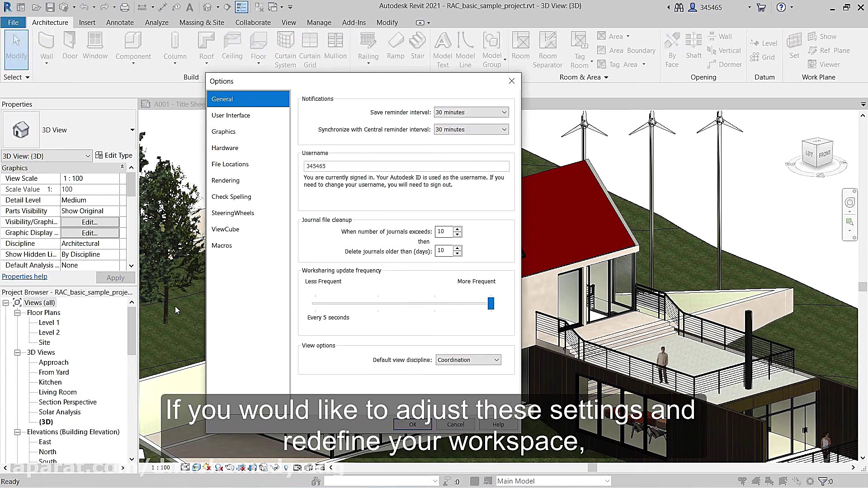The width and height of the screenshot is (868, 488).
Task: Click the Print icon in quick access toolbar
Action: (125, 7)
